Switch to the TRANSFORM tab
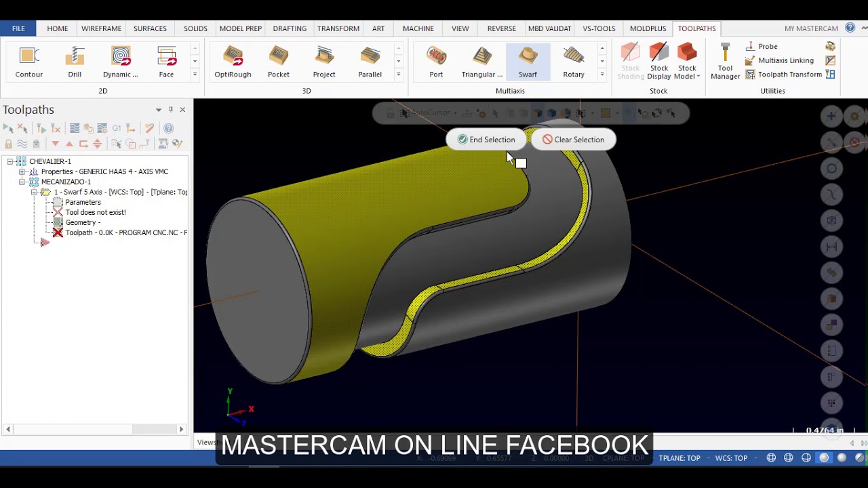 tap(338, 28)
